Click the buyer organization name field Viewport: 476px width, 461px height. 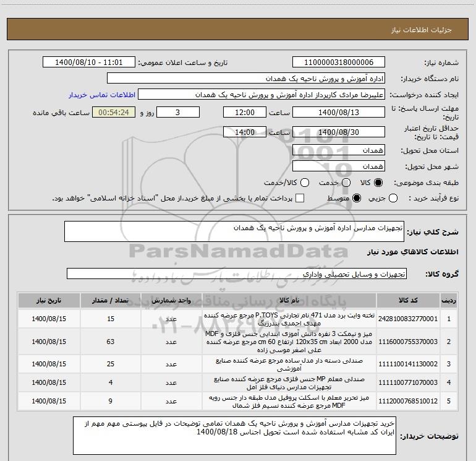pyautogui.click(x=246, y=79)
